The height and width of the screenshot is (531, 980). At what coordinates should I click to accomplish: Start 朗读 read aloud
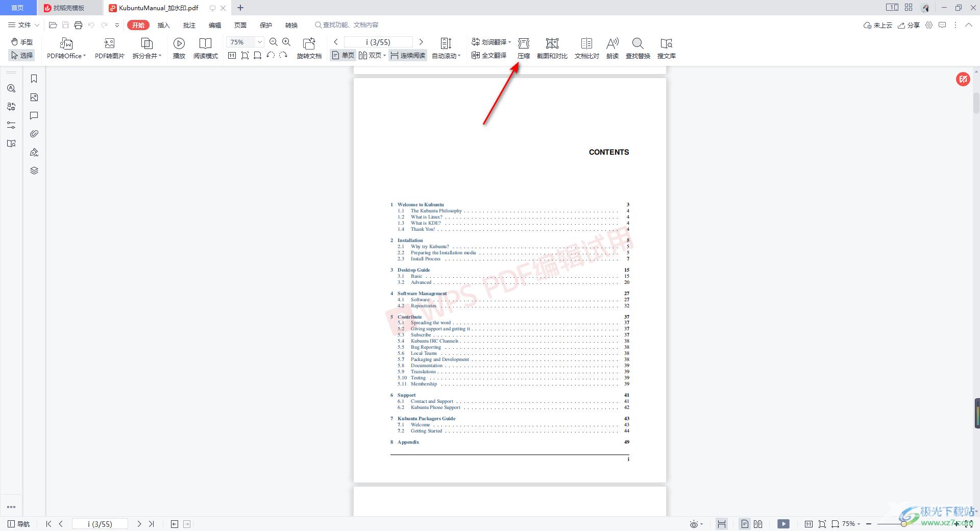pos(612,49)
